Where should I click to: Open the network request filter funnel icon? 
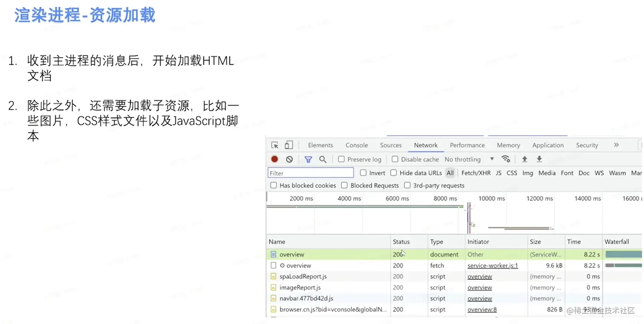coord(308,159)
